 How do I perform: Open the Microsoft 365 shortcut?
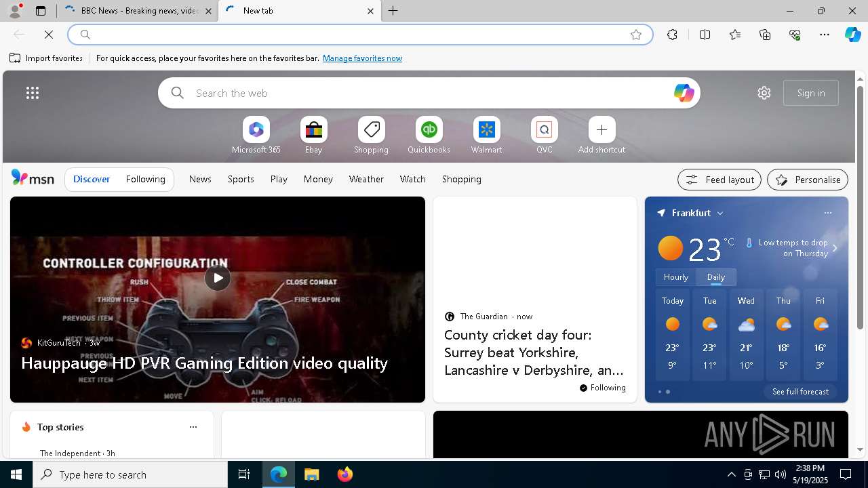tap(256, 136)
